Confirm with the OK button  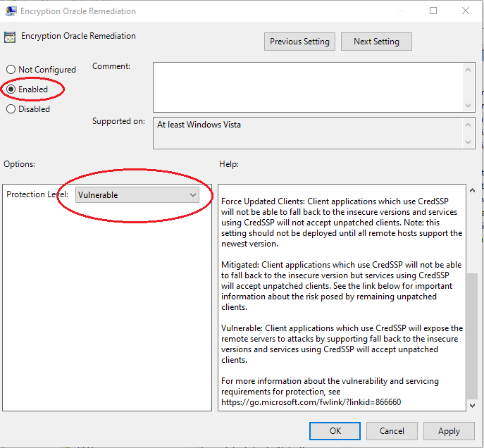coord(335,431)
